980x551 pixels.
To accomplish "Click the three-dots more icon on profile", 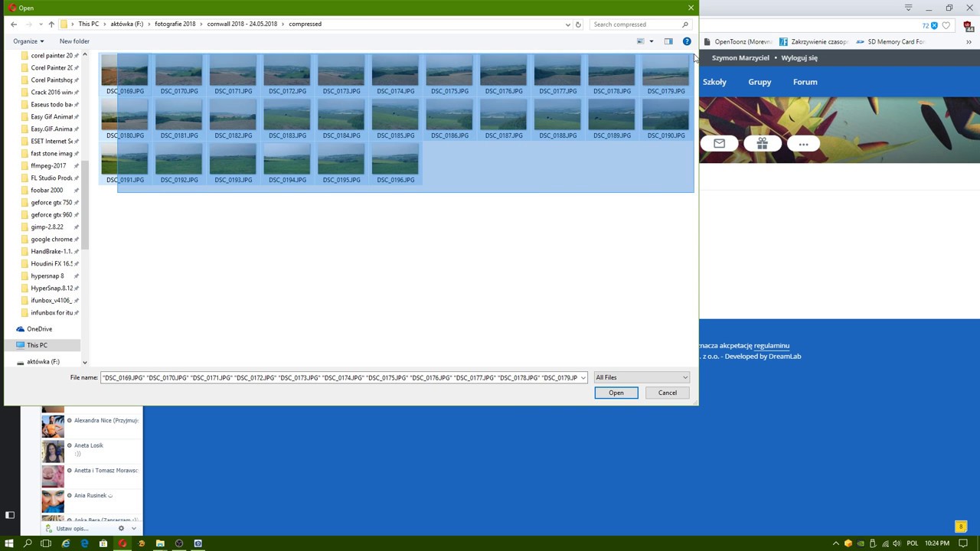I will tap(803, 144).
